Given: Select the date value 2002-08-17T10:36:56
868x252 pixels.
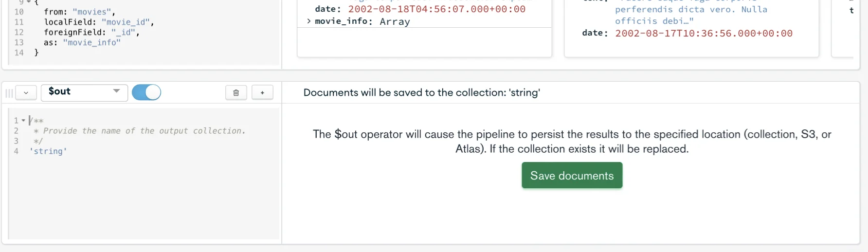Looking at the screenshot, I should point(704,34).
